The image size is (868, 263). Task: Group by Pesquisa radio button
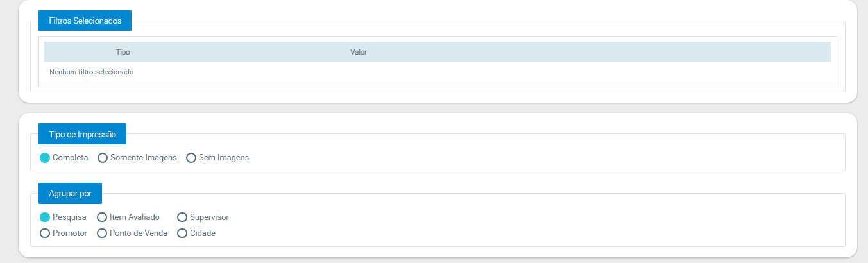click(45, 217)
